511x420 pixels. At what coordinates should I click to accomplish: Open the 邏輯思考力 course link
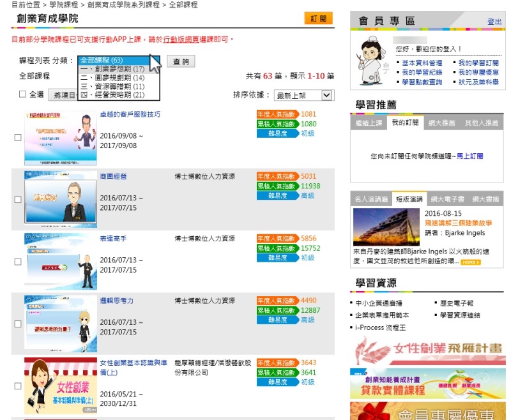click(x=117, y=301)
